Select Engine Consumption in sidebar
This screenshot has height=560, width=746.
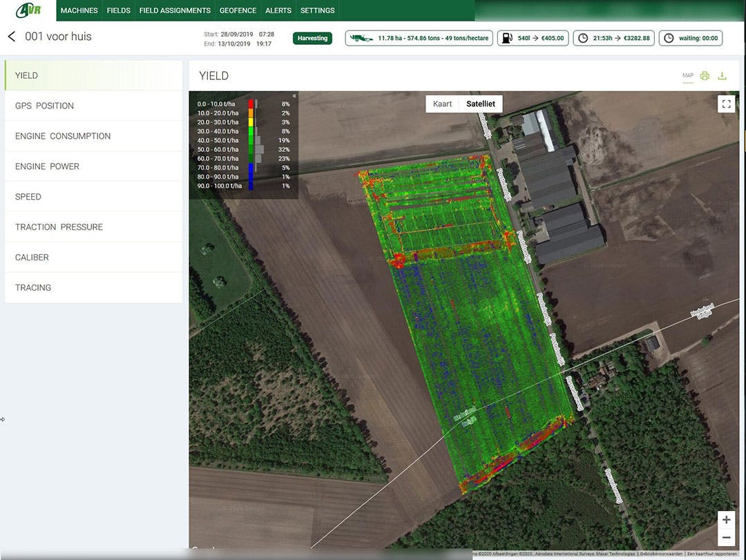(x=63, y=136)
